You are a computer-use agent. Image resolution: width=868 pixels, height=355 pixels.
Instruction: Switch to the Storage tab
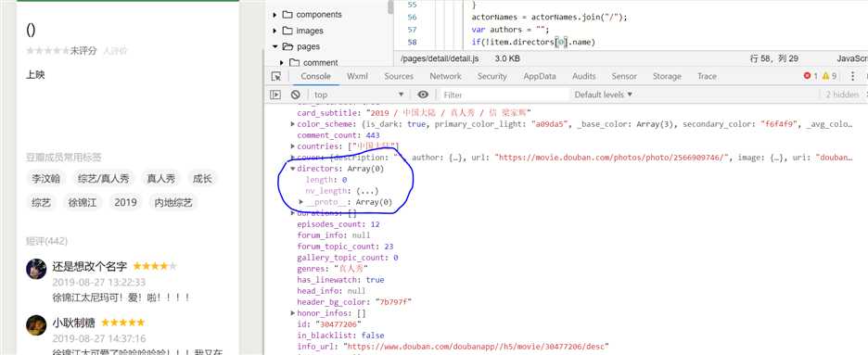coord(667,76)
